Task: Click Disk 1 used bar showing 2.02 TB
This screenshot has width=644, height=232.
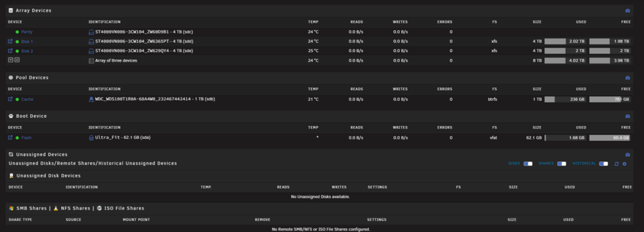Action: point(565,41)
